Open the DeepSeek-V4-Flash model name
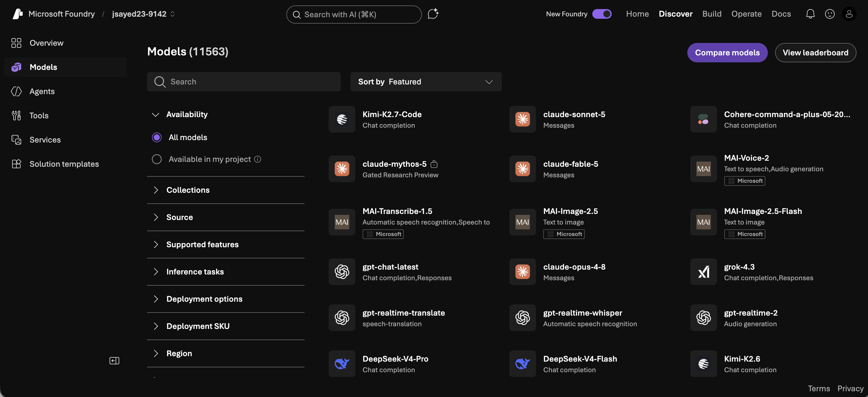 point(580,359)
